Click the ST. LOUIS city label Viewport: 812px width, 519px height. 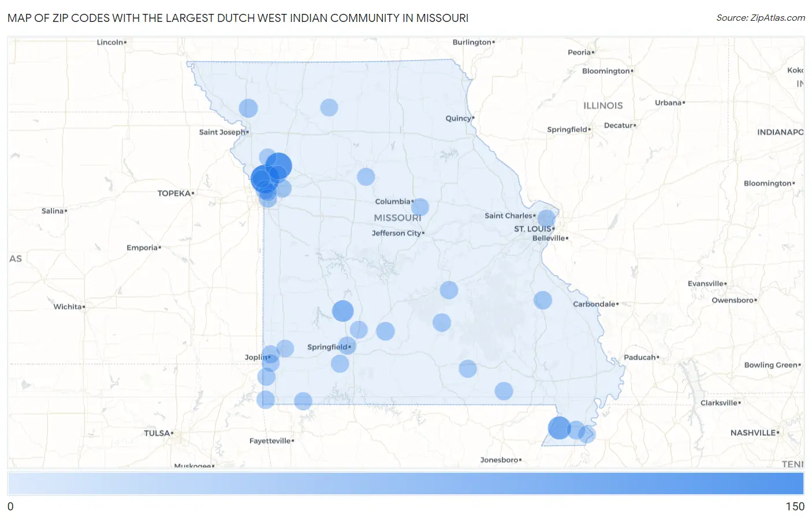coord(532,229)
